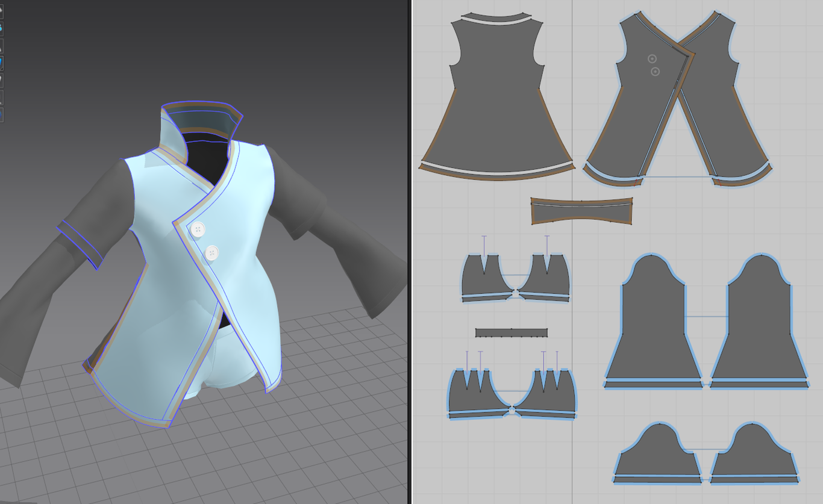This screenshot has height=504, width=823.
Task: Select the back bodice pattern piece
Action: [497, 99]
